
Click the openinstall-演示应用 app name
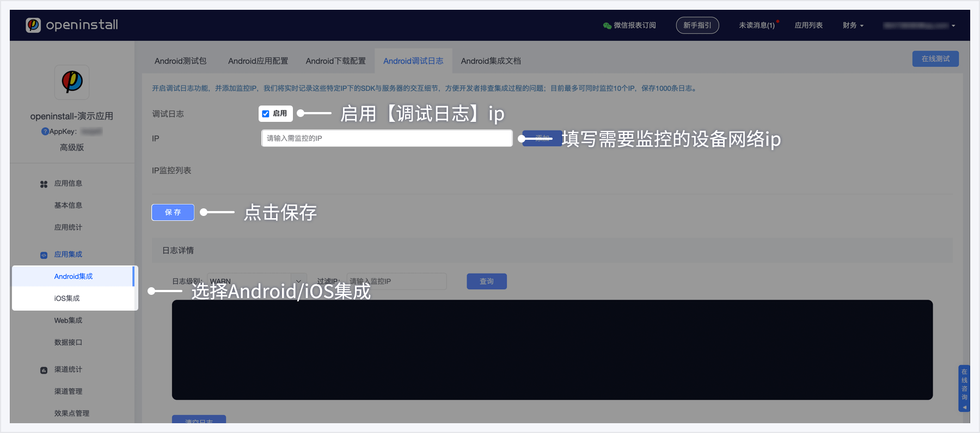pos(72,116)
